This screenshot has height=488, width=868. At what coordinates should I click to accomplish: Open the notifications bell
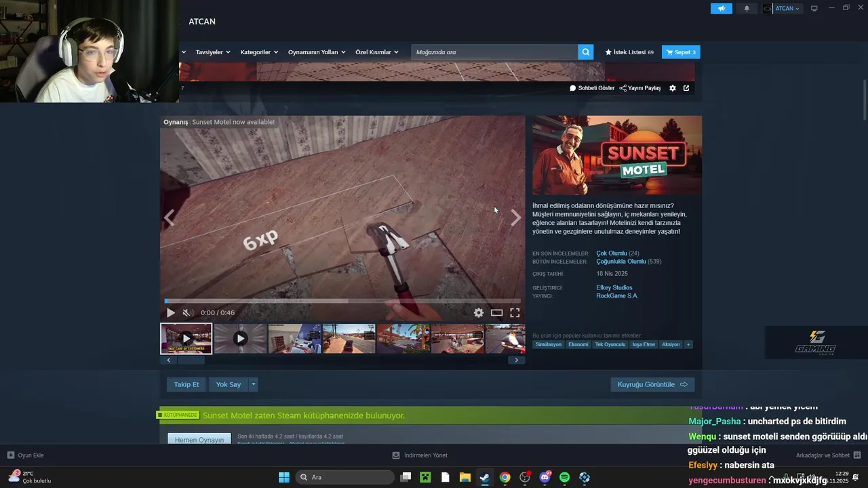[747, 8]
